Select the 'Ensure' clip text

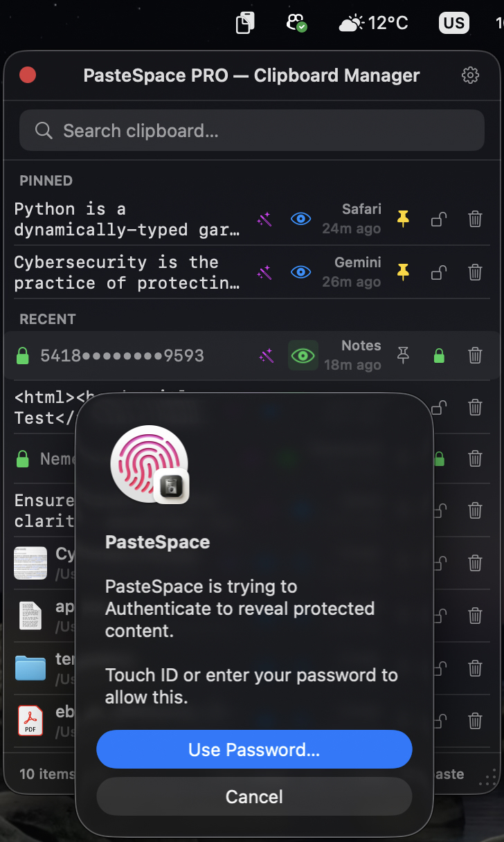tap(45, 510)
